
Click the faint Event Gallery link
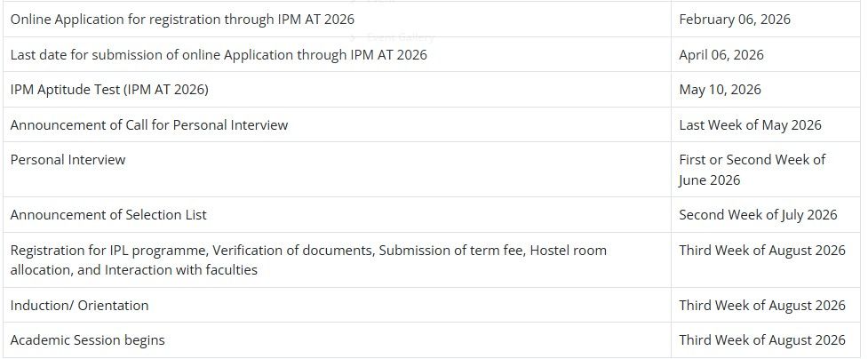pyautogui.click(x=401, y=37)
